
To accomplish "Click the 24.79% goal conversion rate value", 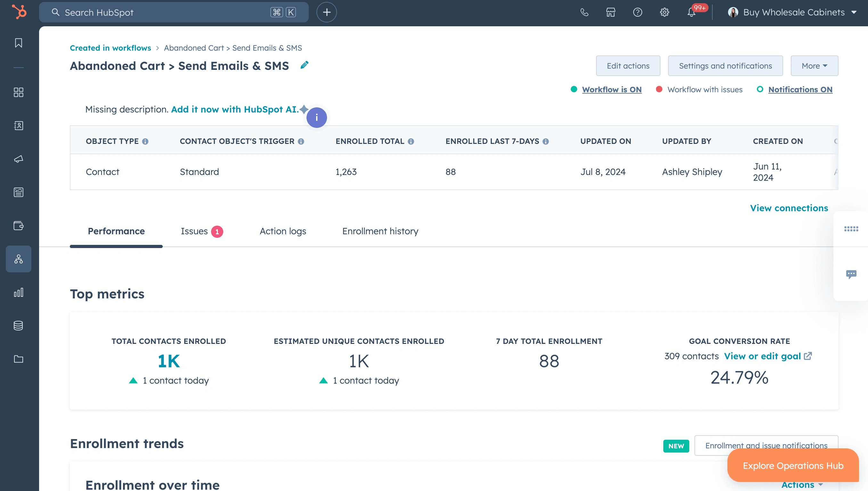I will pos(739,377).
